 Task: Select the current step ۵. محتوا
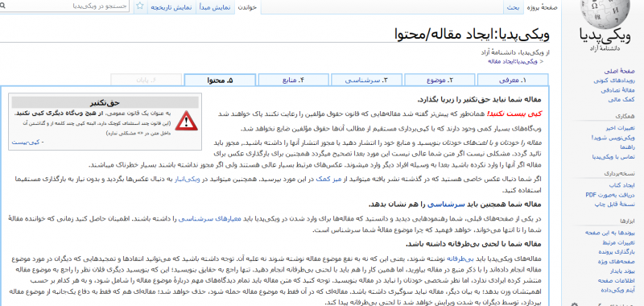[x=220, y=81]
